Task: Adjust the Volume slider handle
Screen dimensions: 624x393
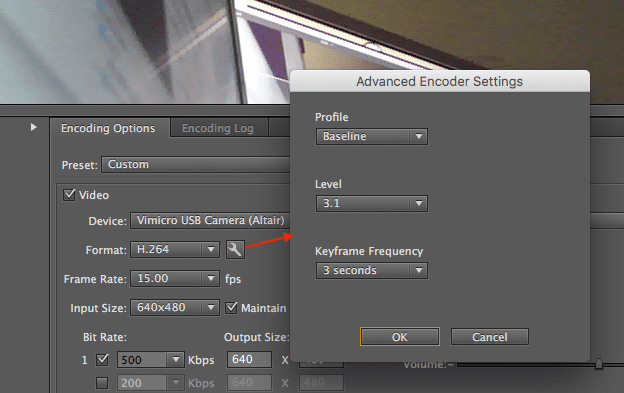Action: pyautogui.click(x=599, y=363)
